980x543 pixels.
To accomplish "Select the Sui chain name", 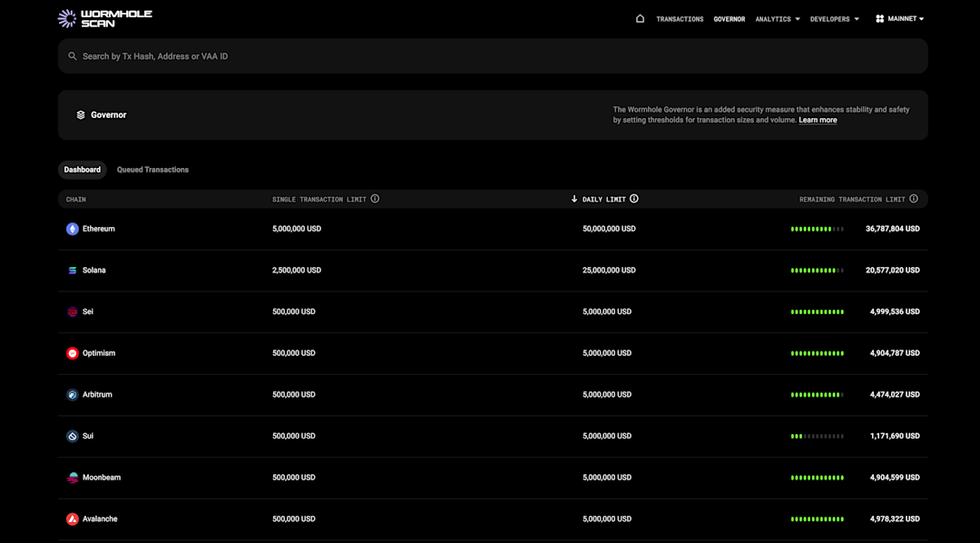I will pos(88,436).
